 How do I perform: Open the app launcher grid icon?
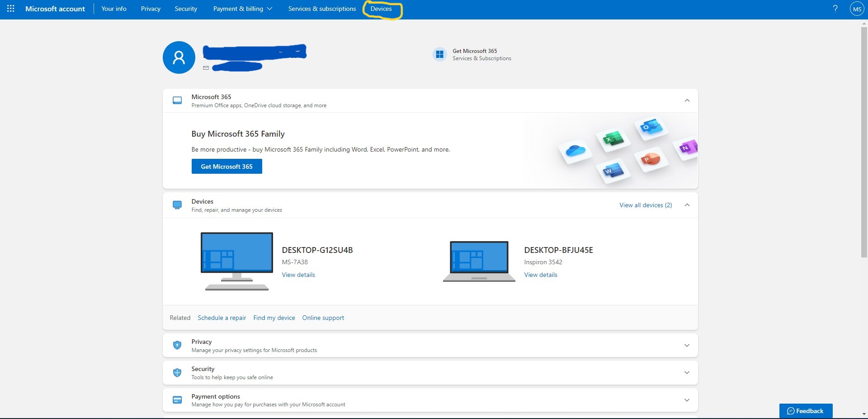tap(11, 9)
